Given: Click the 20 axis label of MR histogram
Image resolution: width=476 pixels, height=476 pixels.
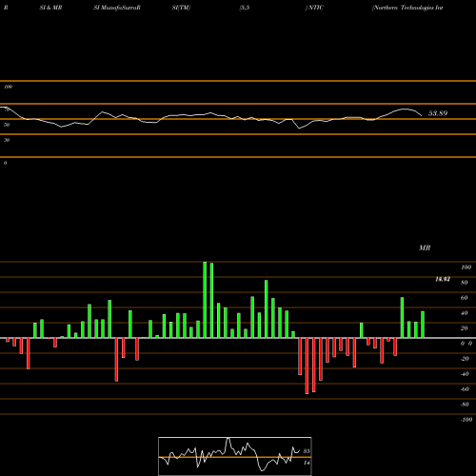Looking at the screenshot, I should click(x=464, y=328).
